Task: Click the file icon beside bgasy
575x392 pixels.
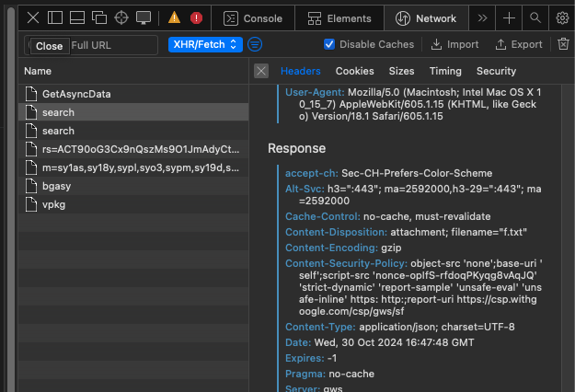Action: point(31,186)
